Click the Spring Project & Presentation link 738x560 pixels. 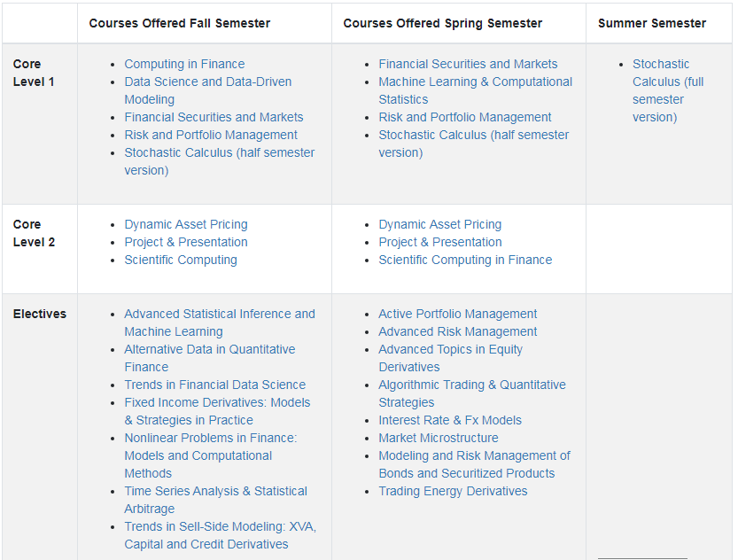[439, 242]
